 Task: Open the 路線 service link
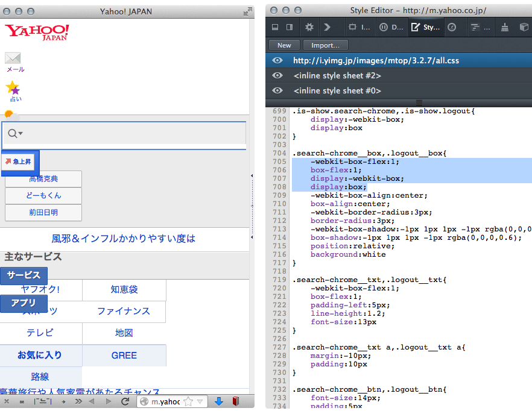(40, 377)
